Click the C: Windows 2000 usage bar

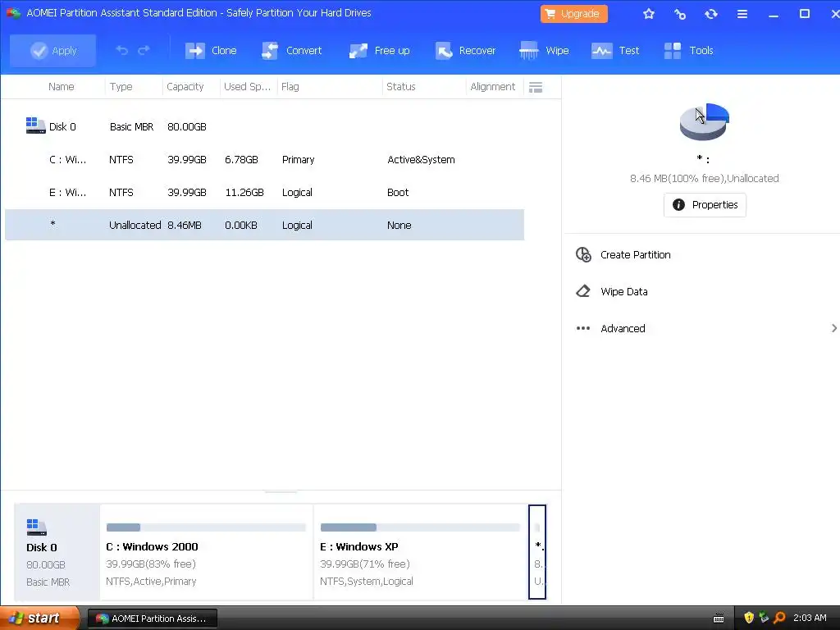[x=206, y=527]
